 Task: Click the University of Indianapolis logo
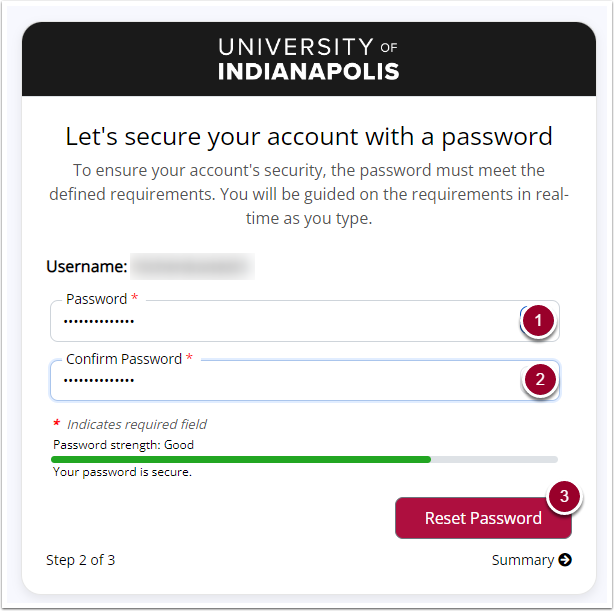point(309,59)
